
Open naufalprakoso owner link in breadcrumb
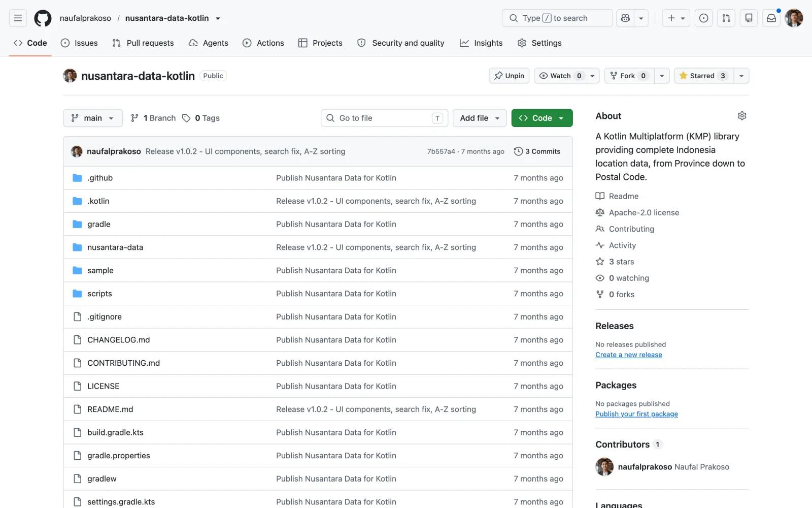(x=85, y=18)
